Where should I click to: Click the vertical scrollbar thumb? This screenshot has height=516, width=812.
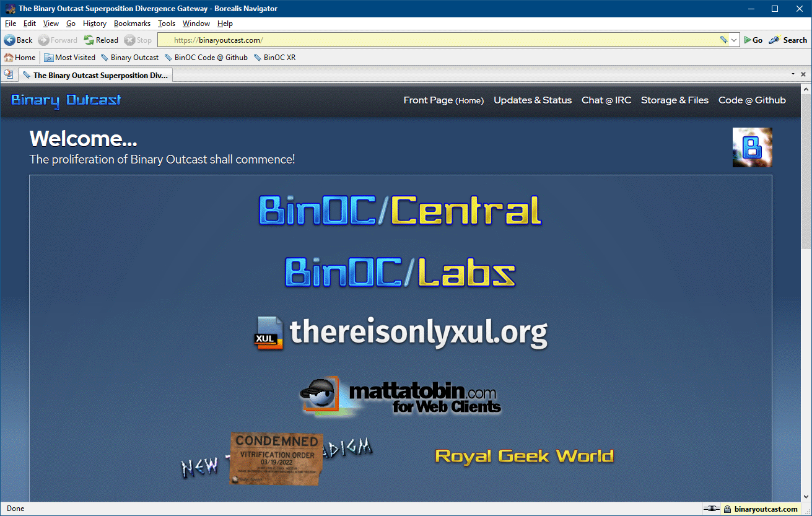point(806,172)
